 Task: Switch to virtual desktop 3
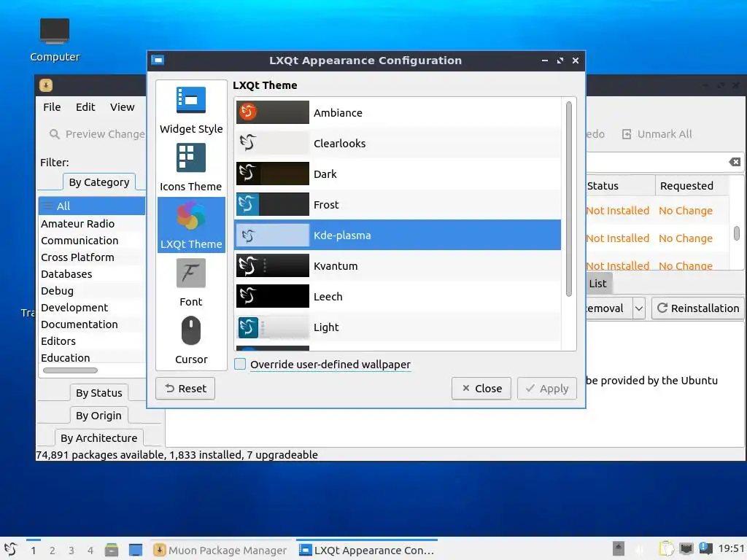tap(71, 551)
